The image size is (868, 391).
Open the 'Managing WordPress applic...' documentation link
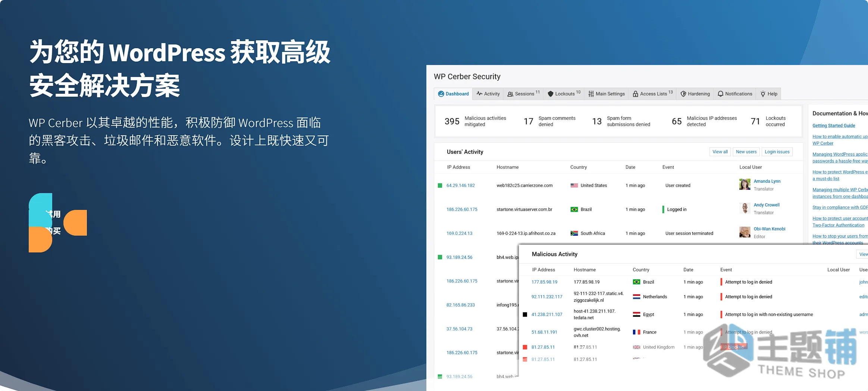[x=840, y=158]
